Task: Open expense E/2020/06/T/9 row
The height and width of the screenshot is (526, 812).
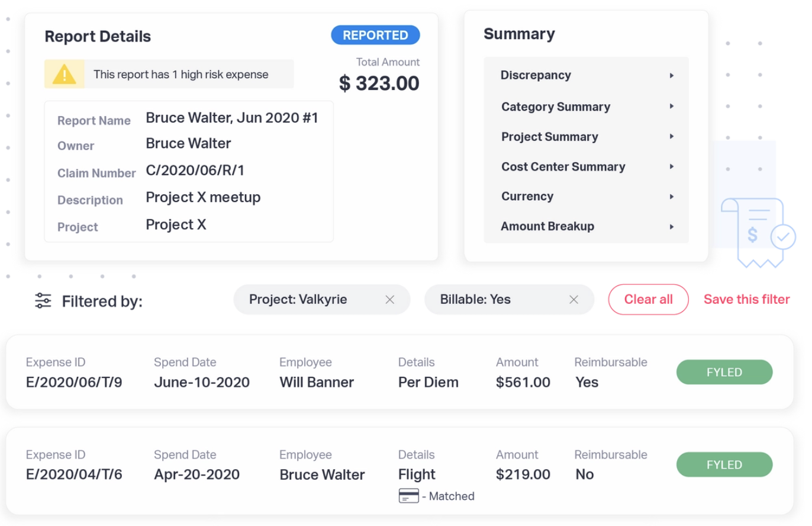Action: 74,382
